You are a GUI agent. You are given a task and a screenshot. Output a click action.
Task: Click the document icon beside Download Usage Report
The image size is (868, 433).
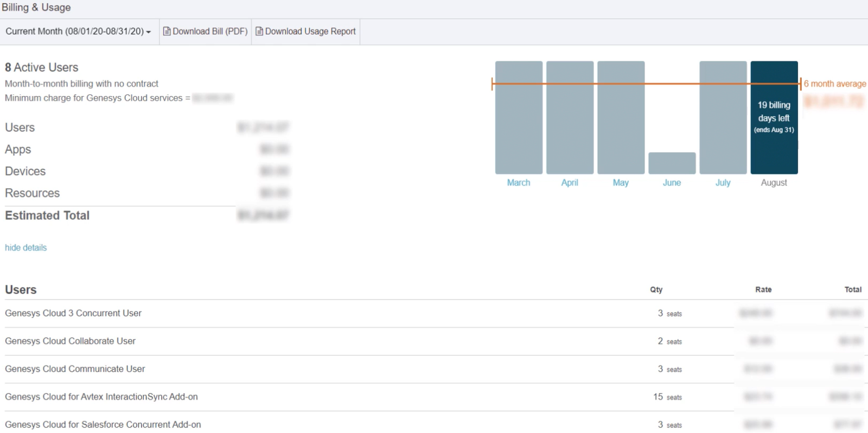[259, 31]
